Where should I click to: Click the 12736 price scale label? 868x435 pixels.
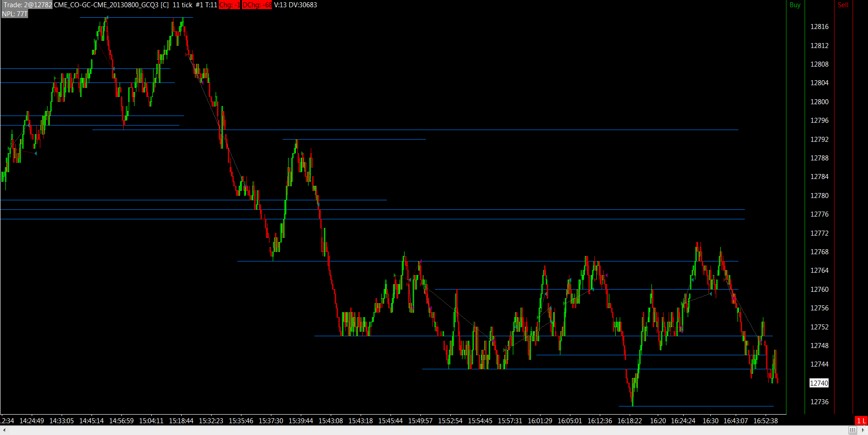820,402
